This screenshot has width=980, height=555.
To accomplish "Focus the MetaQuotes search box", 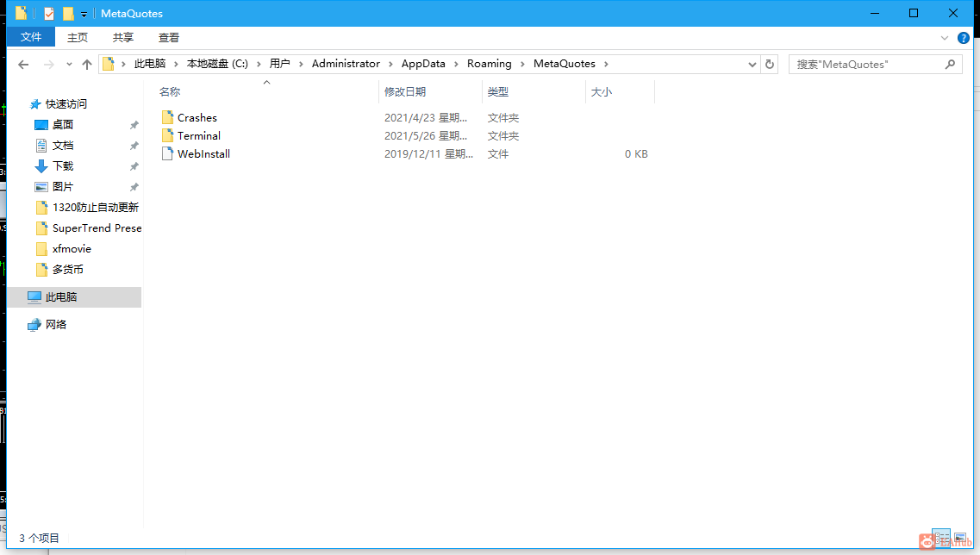I will (x=875, y=65).
